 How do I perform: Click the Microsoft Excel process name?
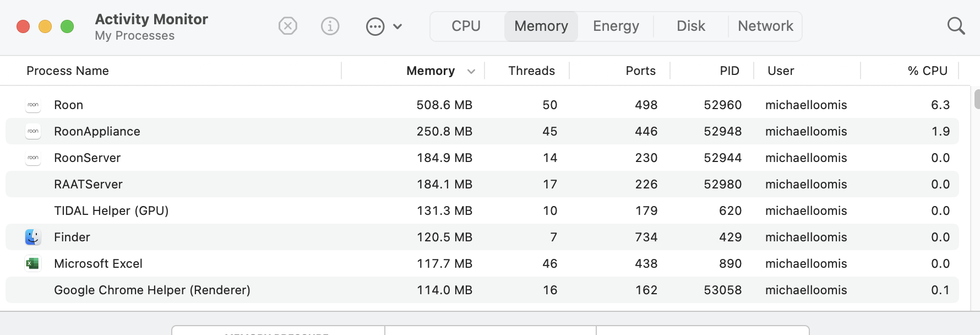pyautogui.click(x=99, y=263)
